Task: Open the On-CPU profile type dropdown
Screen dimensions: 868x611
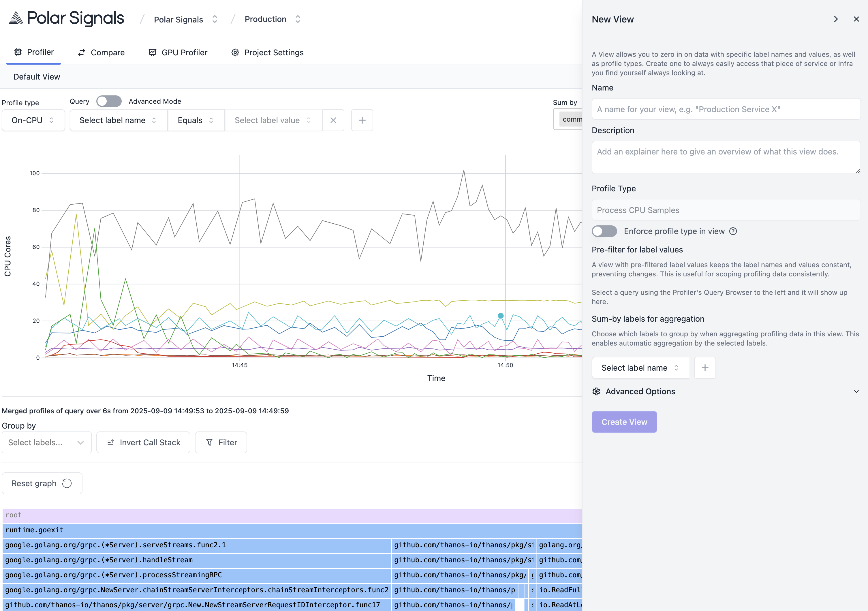Action: [x=33, y=120]
